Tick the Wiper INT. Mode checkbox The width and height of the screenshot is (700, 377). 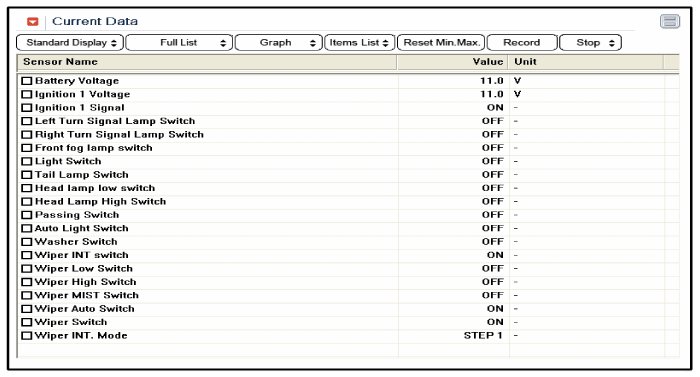[x=27, y=335]
